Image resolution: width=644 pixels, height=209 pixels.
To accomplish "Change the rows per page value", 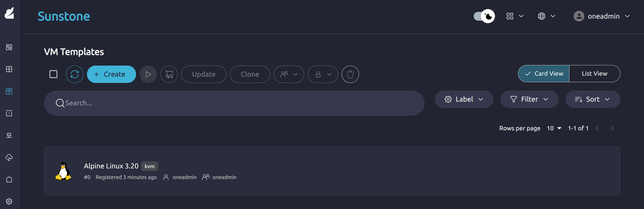I will pos(554,128).
